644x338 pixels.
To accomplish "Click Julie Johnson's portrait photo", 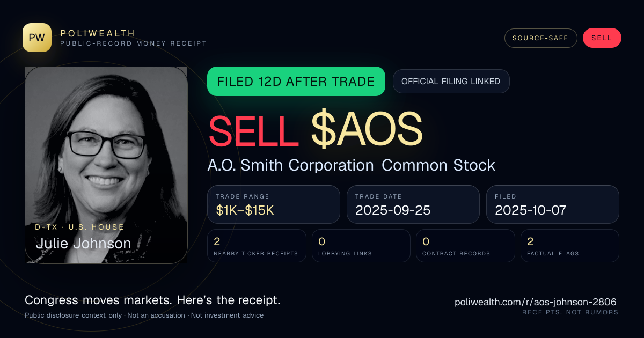I will (x=106, y=165).
